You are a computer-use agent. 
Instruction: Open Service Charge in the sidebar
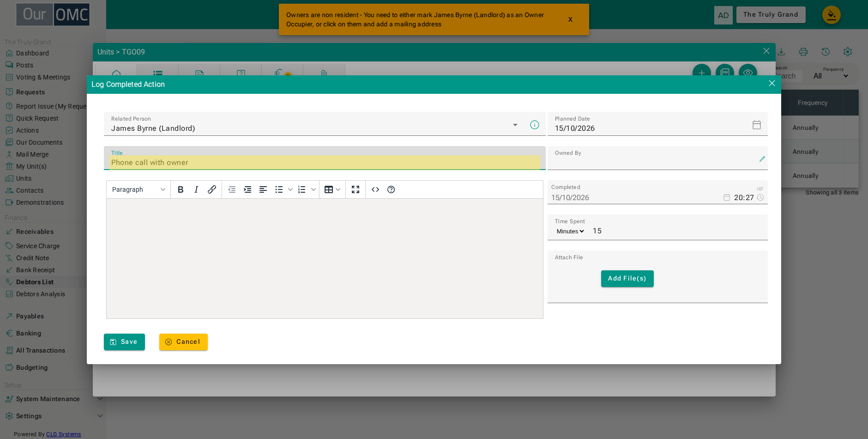(38, 246)
